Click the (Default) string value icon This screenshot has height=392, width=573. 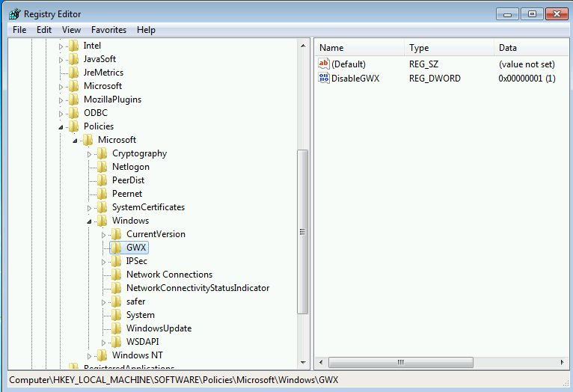(324, 64)
